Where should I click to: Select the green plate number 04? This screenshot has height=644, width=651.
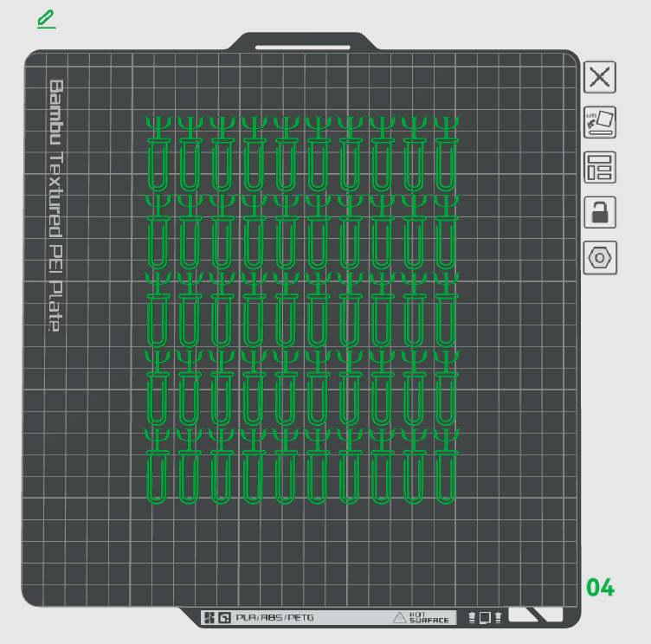pyautogui.click(x=600, y=588)
